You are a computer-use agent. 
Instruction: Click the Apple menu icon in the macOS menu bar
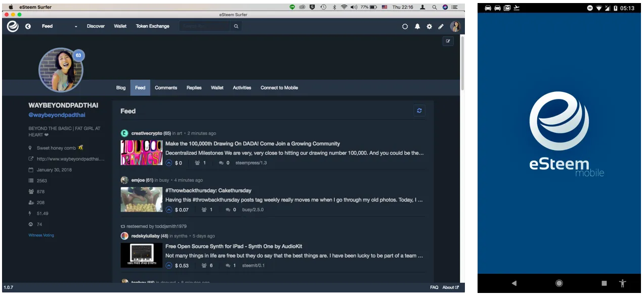pyautogui.click(x=11, y=7)
